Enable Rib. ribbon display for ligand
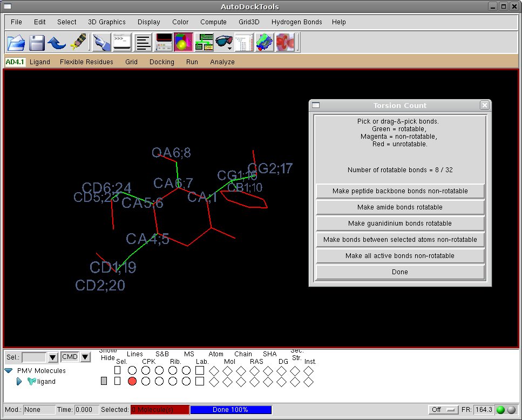Screen dimensions: 522x420 pyautogui.click(x=172, y=381)
